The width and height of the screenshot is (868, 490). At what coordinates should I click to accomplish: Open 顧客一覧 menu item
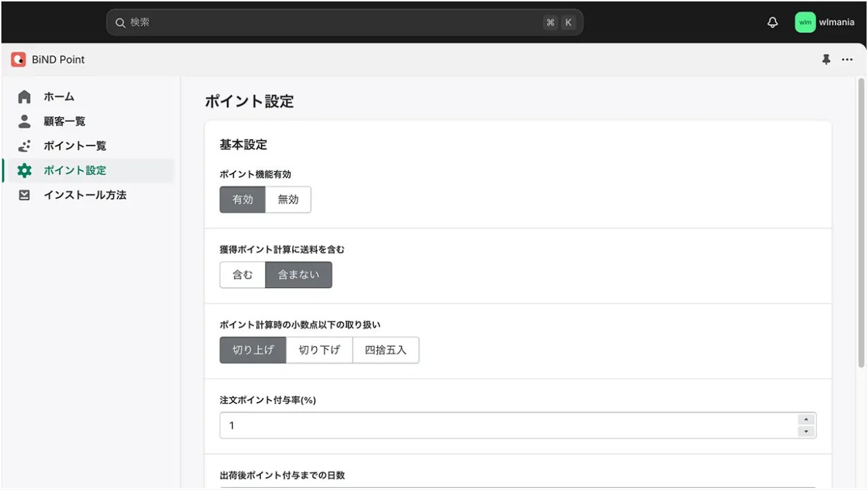tap(64, 121)
